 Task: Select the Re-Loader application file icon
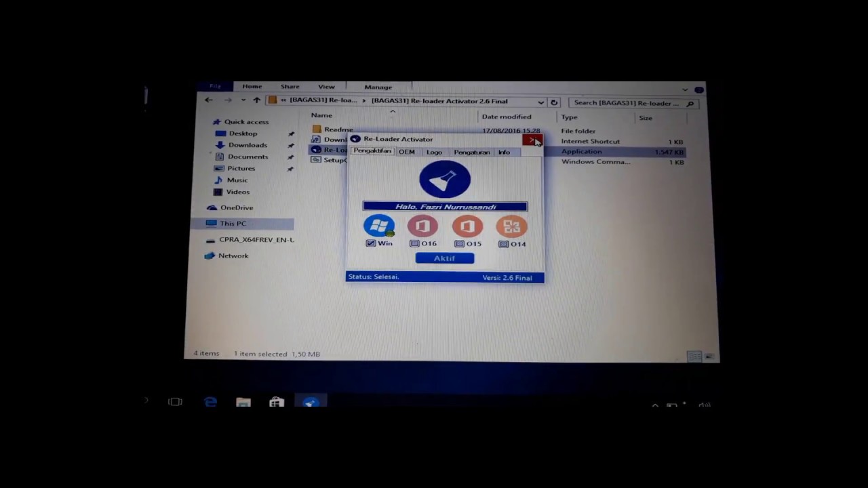(316, 150)
